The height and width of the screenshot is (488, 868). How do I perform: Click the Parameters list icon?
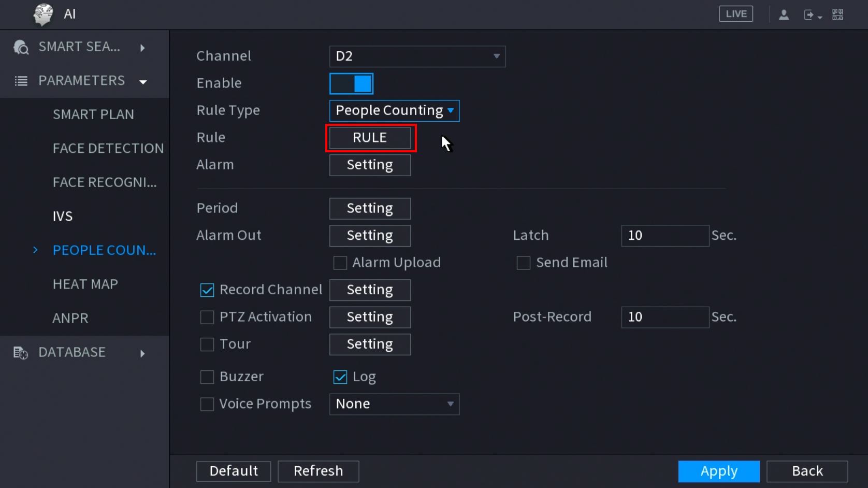[x=21, y=81]
